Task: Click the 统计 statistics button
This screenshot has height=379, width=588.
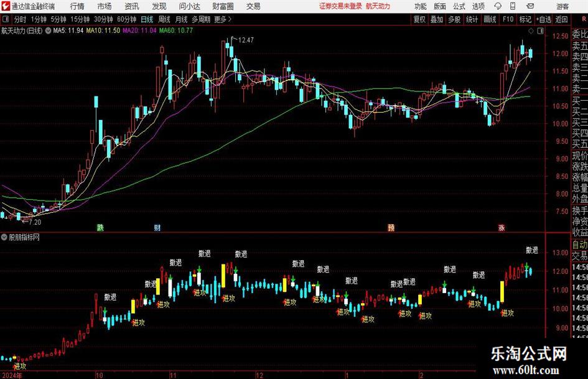Action: (472, 19)
